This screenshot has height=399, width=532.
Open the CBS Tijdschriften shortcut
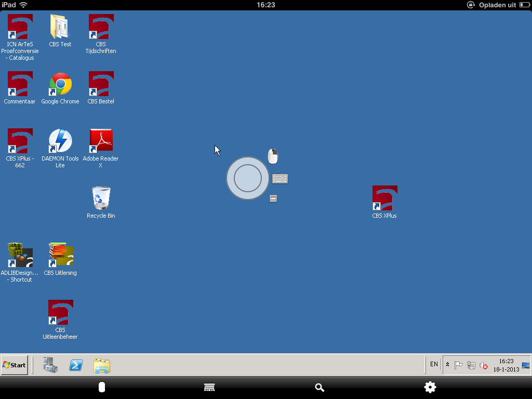pyautogui.click(x=101, y=27)
